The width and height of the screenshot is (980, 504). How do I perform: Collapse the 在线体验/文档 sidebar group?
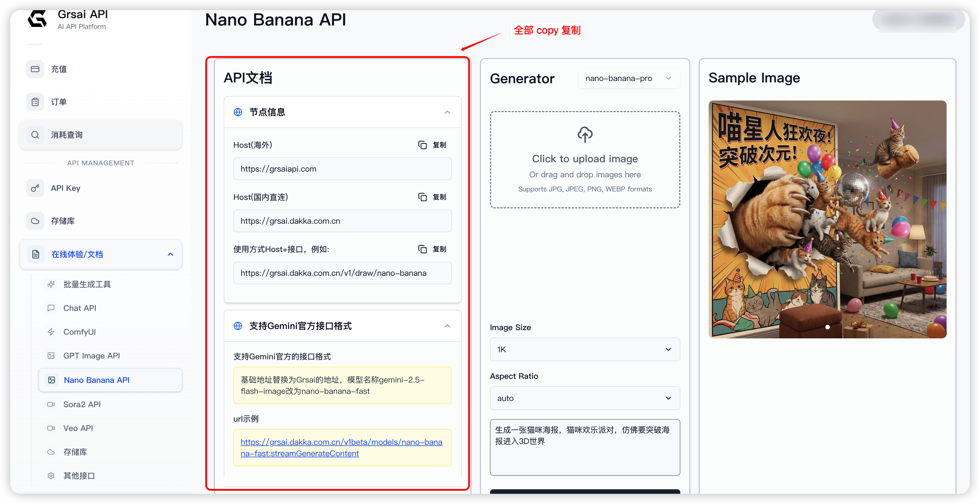[171, 254]
